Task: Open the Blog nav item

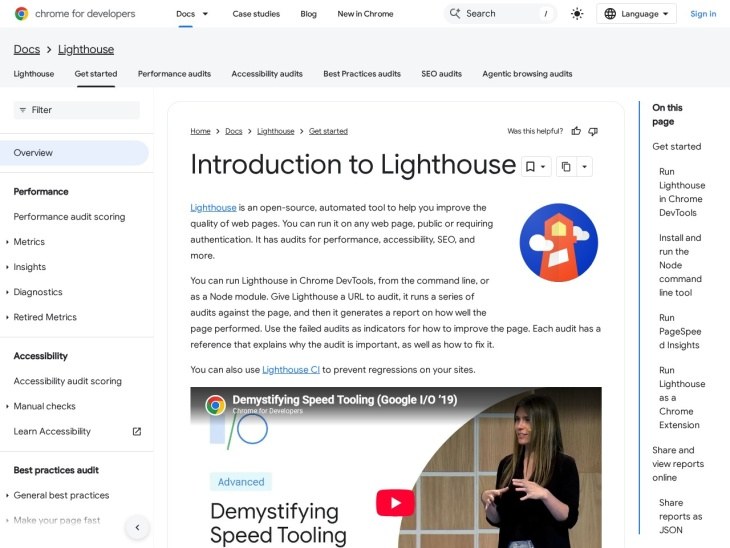Action: pos(308,14)
